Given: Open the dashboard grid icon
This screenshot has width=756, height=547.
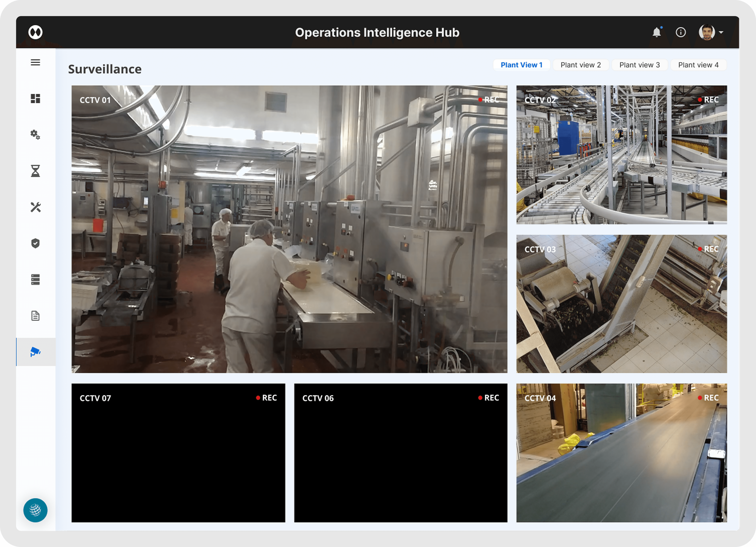Looking at the screenshot, I should pos(35,99).
